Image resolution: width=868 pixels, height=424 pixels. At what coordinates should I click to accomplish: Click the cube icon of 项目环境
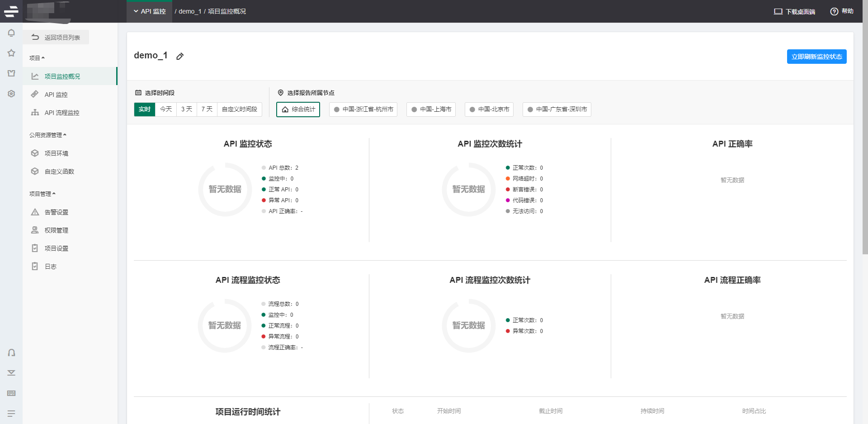tap(35, 153)
